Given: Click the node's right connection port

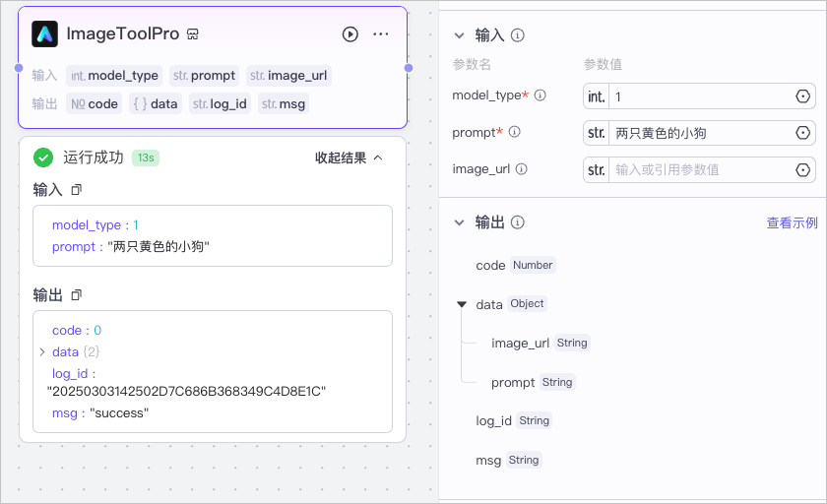Looking at the screenshot, I should (x=409, y=68).
